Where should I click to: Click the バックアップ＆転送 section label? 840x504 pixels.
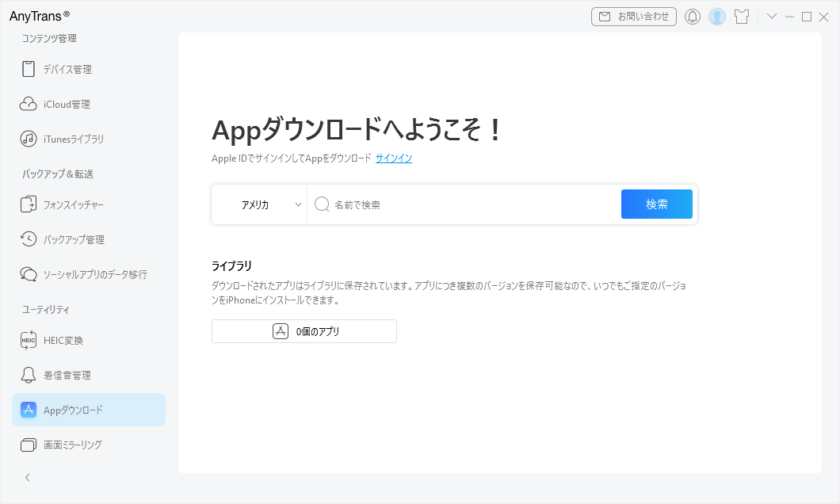click(58, 174)
